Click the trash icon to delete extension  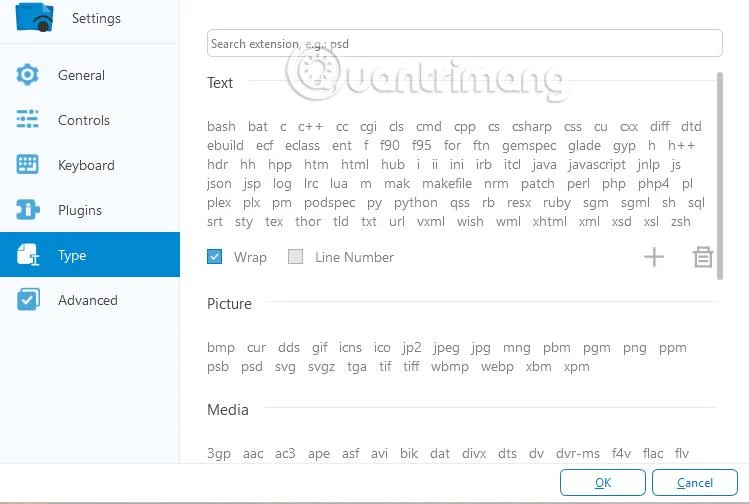[x=703, y=257]
